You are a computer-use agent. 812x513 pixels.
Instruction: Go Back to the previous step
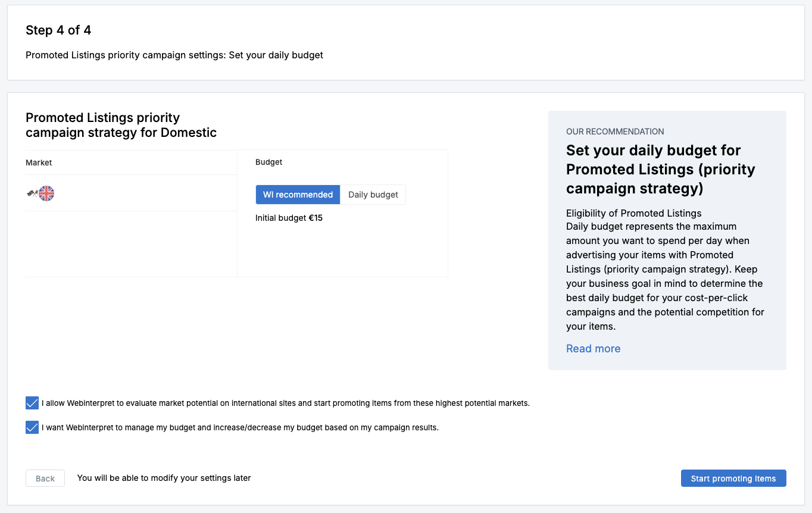pos(45,478)
